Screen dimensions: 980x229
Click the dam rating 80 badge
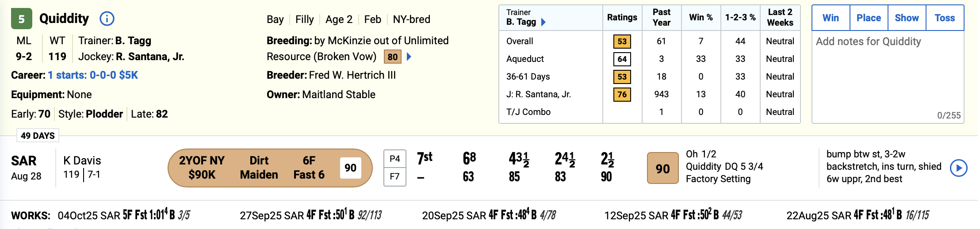click(x=392, y=57)
